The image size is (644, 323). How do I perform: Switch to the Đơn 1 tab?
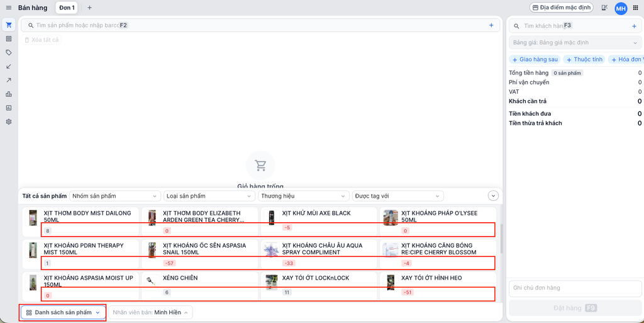(67, 8)
